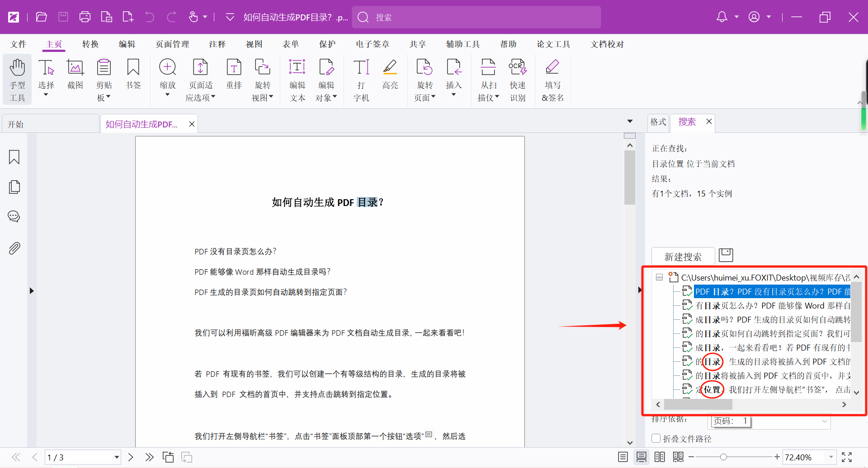Click the Screenshot (截图) tool icon
868x468 pixels.
[75, 75]
